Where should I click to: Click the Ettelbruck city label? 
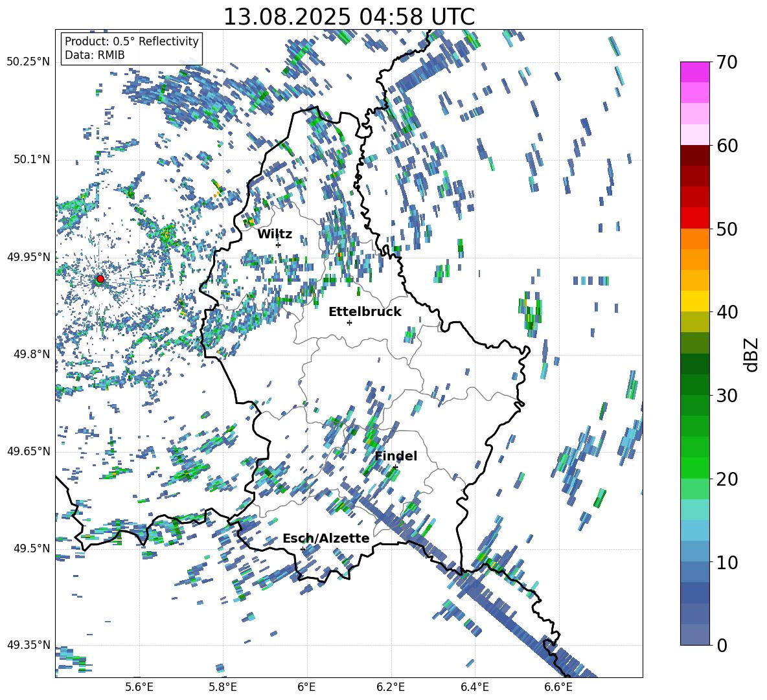365,312
